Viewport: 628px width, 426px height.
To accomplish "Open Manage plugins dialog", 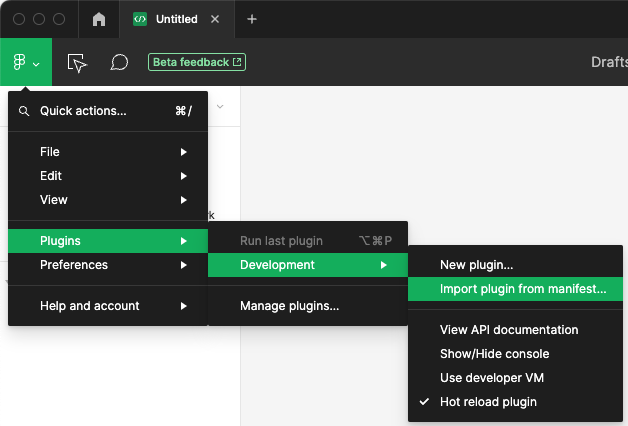I will coord(289,306).
